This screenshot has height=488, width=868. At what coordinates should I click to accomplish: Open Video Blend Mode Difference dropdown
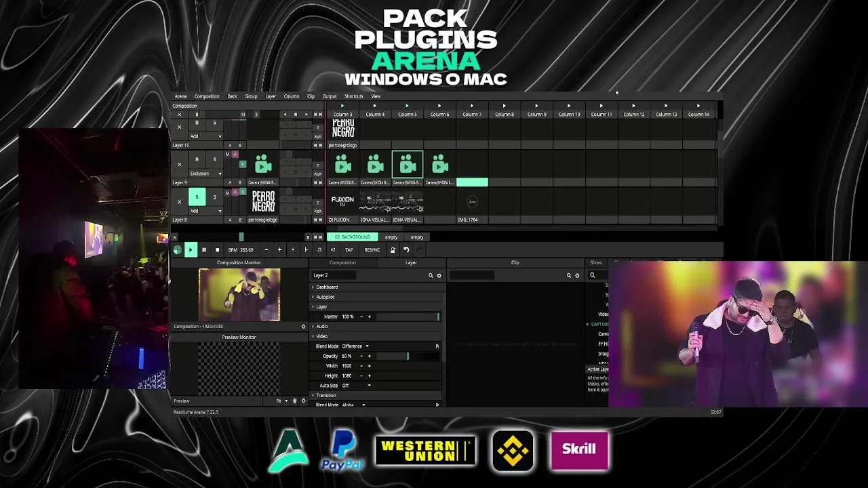pos(355,346)
